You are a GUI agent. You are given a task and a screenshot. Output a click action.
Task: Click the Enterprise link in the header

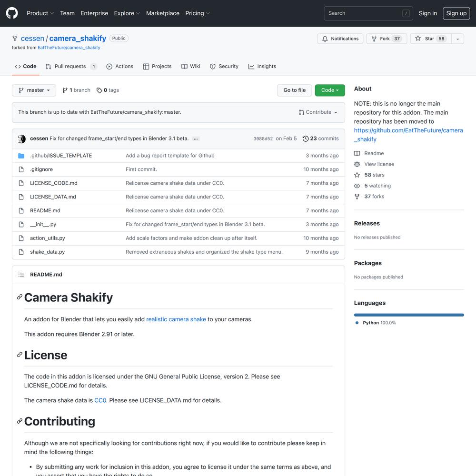(94, 13)
